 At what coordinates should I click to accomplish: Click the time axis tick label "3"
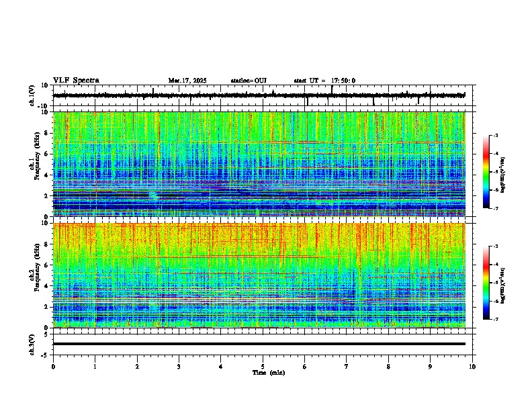179,367
